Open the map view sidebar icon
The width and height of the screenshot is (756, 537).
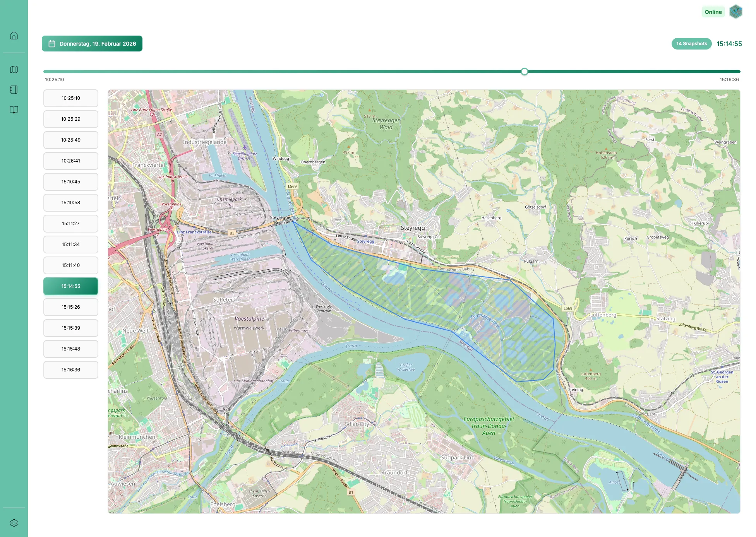click(x=14, y=70)
